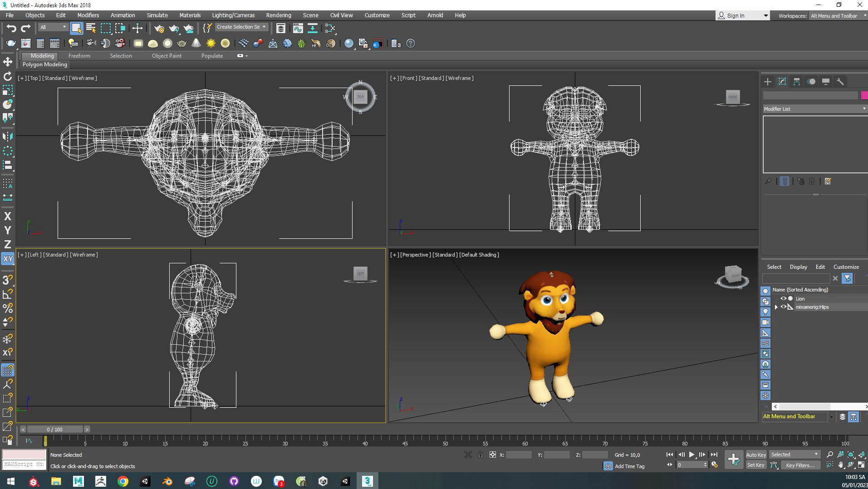Click the Hair and Fur HF icon
Screen dimensions: 868x489
coord(316,44)
